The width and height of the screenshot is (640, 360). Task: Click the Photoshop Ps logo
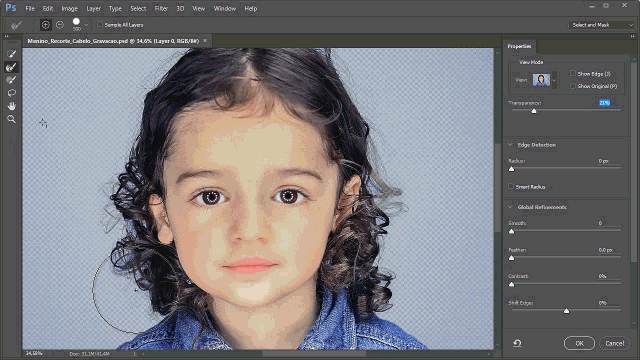[x=11, y=8]
